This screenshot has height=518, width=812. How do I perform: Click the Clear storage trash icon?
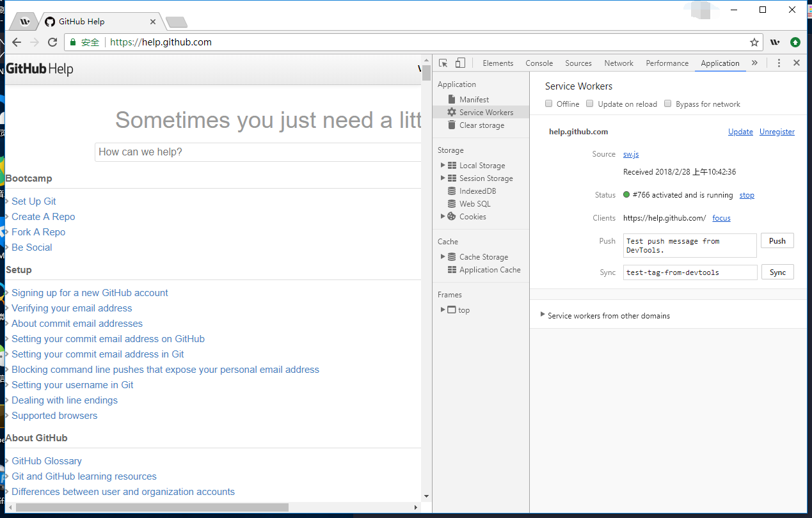[x=452, y=125]
